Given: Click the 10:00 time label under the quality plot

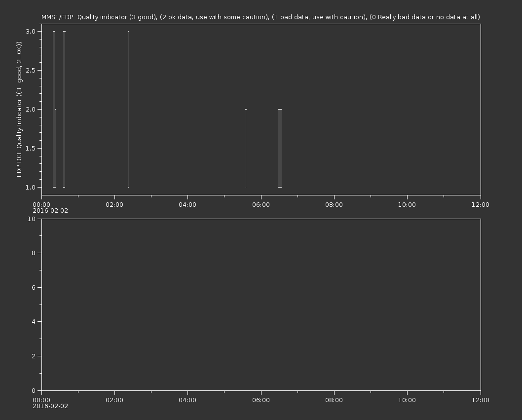Looking at the screenshot, I should coord(407,204).
